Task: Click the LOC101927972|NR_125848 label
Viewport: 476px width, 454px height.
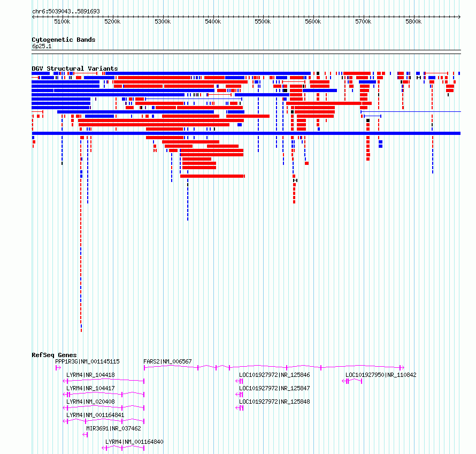Action: pos(274,402)
